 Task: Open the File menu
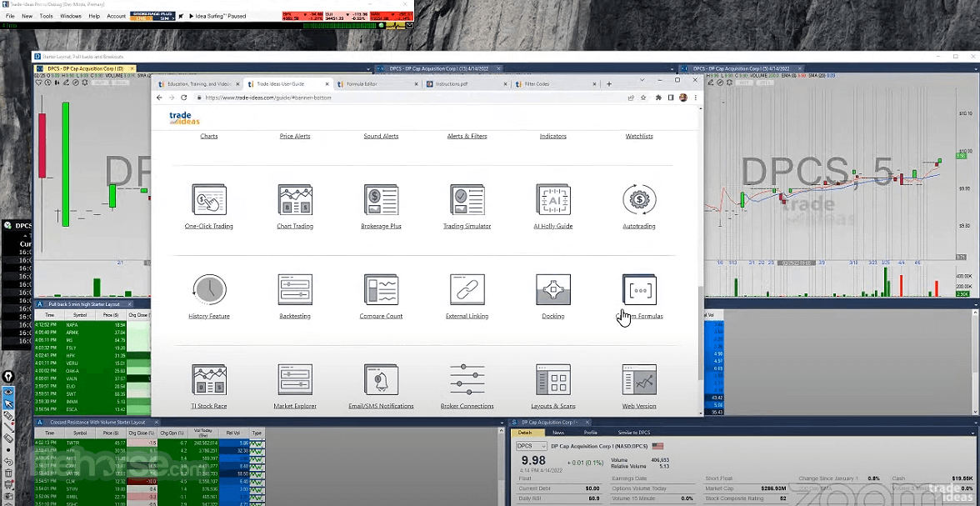(x=10, y=16)
